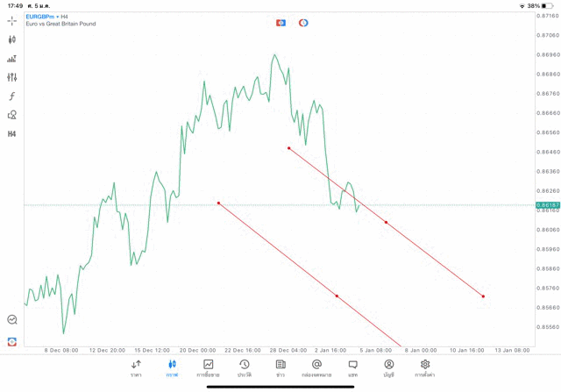
Task: Open the History (ประวัติ) tab
Action: 245,368
